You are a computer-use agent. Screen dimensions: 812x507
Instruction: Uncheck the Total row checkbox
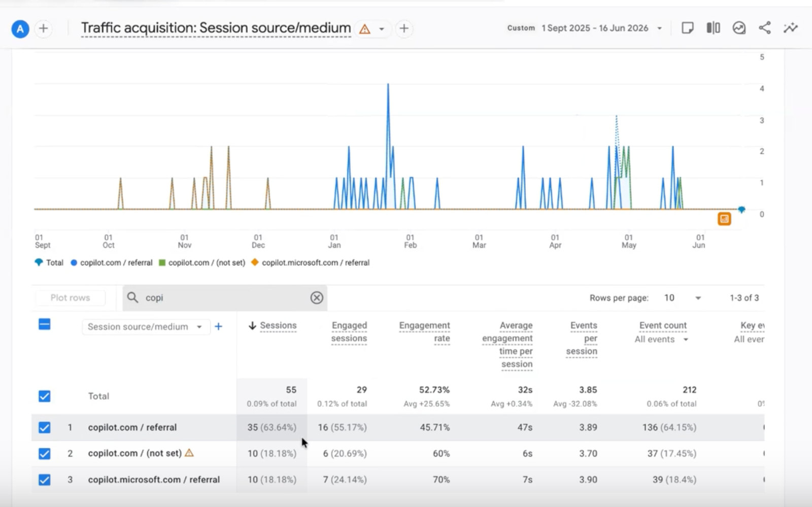point(45,396)
